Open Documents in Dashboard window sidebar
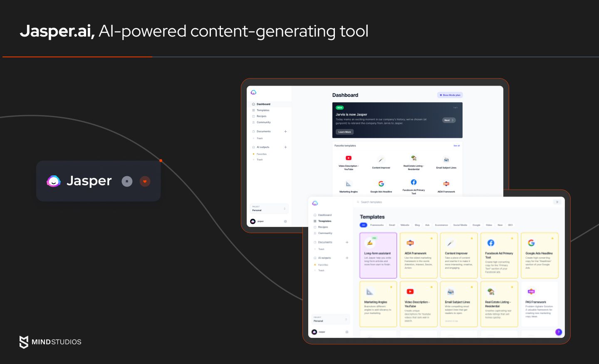 pos(264,131)
